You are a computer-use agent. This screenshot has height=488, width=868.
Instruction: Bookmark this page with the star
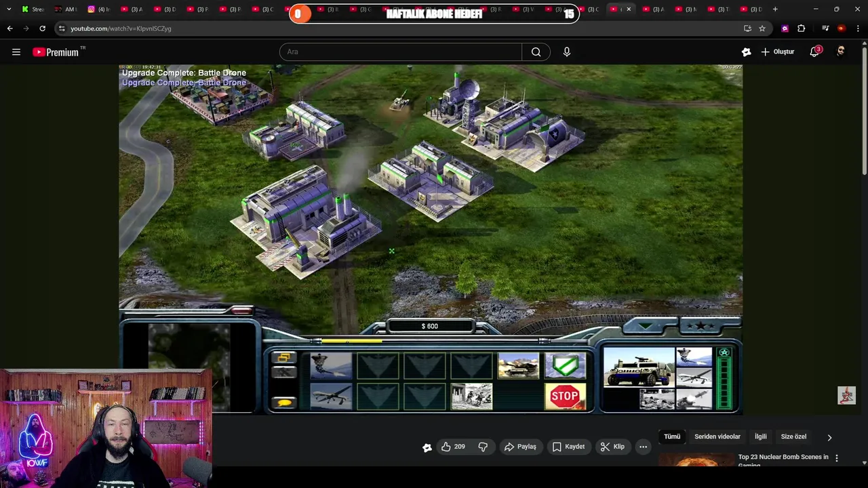click(762, 28)
